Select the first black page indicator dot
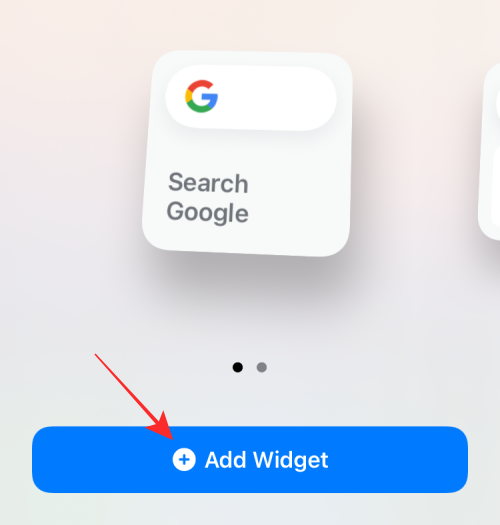This screenshot has width=500, height=525. tap(237, 367)
